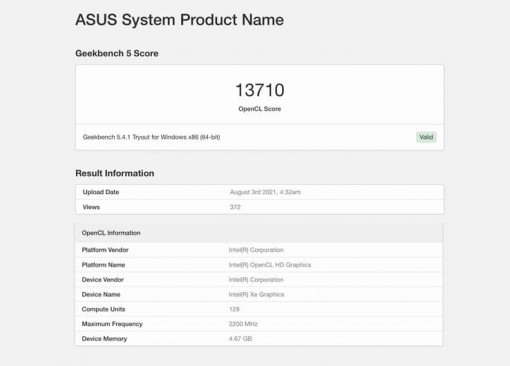
Task: Click the 'Device Memory' label
Action: (104, 339)
